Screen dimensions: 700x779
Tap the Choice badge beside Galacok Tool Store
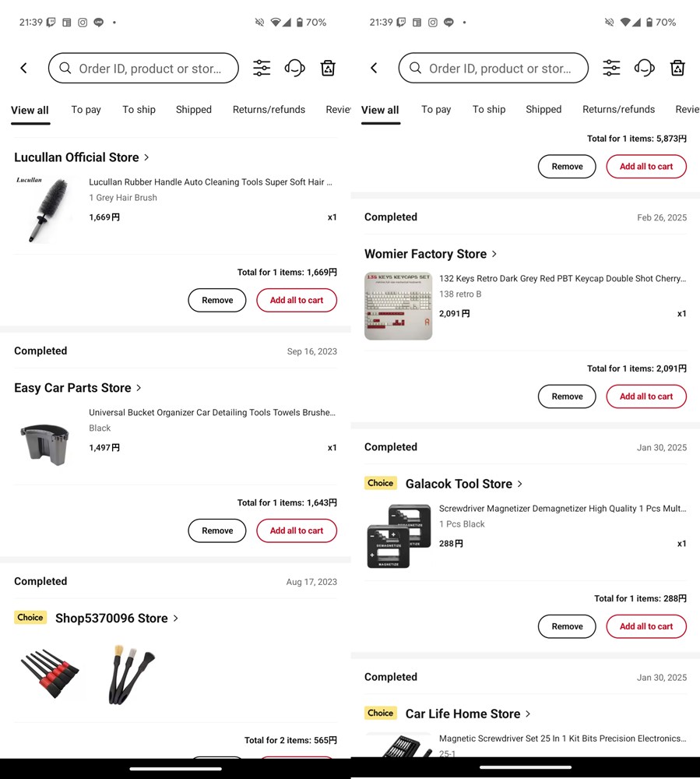tap(380, 483)
